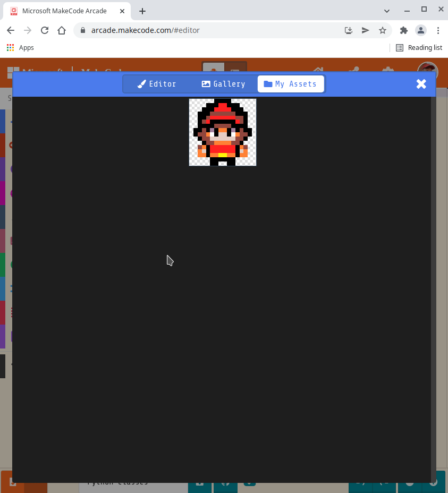Click the back navigation arrow
448x493 pixels.
(10, 30)
